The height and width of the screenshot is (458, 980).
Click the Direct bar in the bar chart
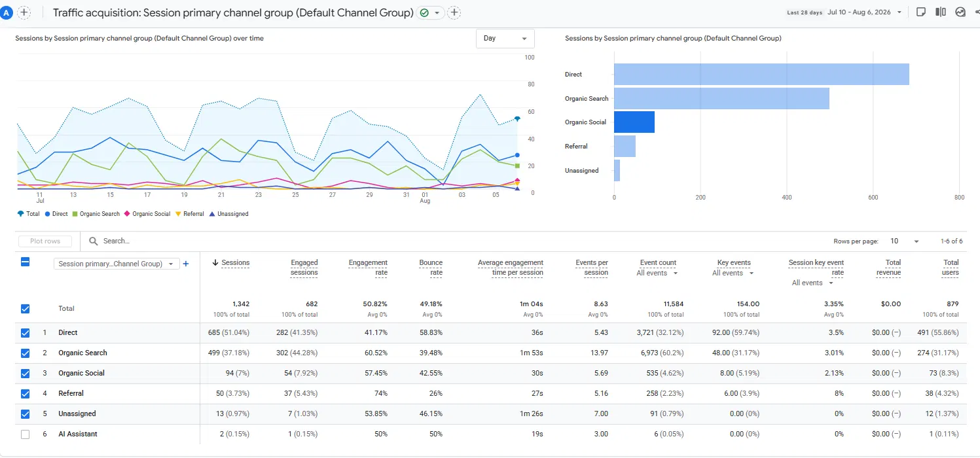[761, 74]
